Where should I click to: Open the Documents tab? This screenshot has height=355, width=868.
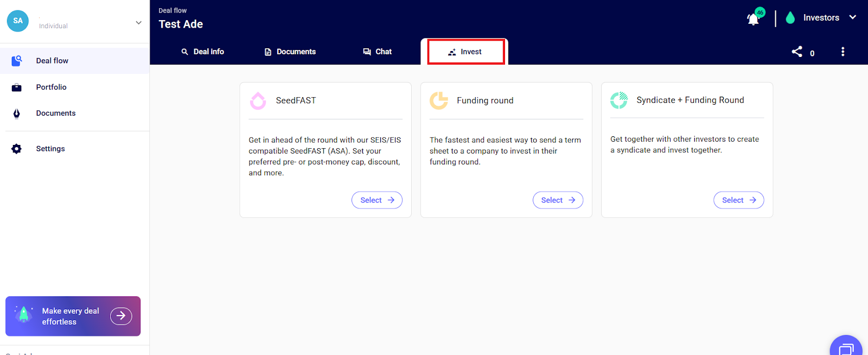pyautogui.click(x=290, y=52)
